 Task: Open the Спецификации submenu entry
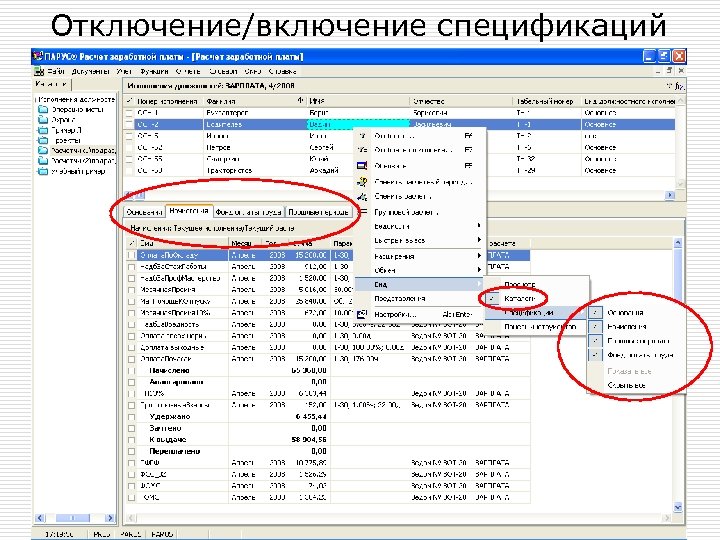(x=537, y=313)
